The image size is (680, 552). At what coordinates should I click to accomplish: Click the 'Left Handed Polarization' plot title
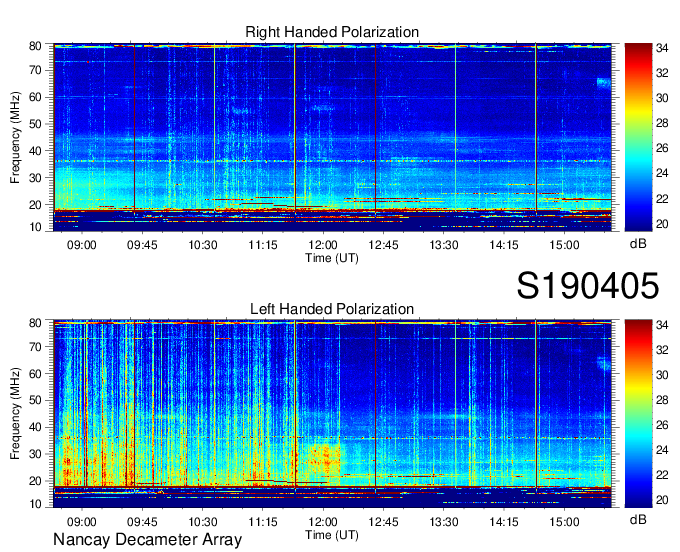332,309
